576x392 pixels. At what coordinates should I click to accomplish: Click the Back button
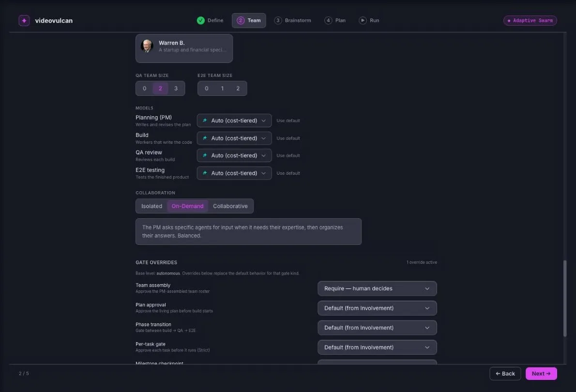click(x=505, y=374)
